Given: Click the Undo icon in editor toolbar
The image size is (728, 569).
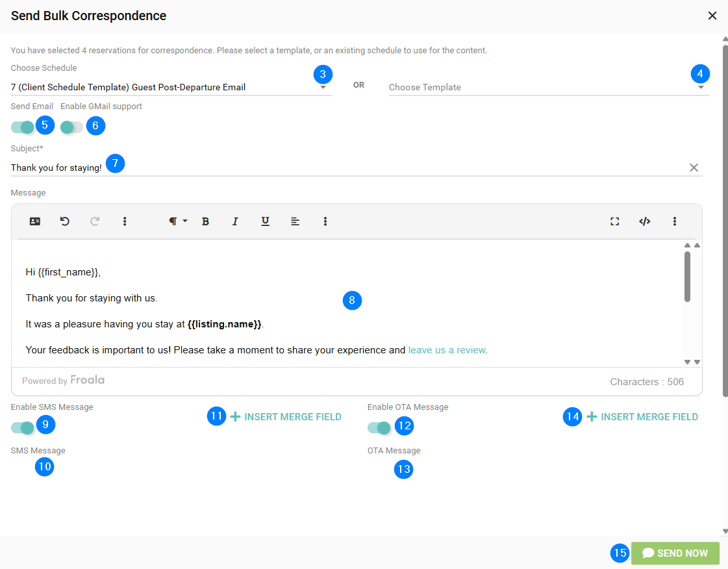Looking at the screenshot, I should click(x=65, y=221).
